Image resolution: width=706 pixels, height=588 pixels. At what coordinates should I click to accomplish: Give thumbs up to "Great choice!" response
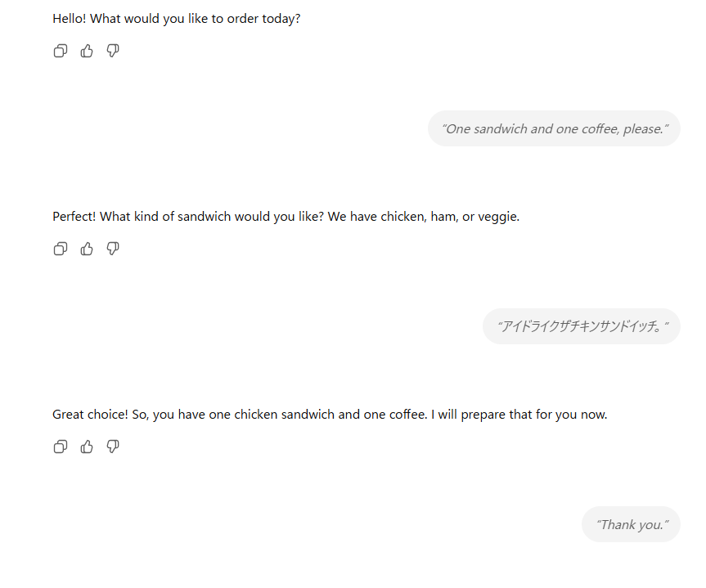coord(87,447)
